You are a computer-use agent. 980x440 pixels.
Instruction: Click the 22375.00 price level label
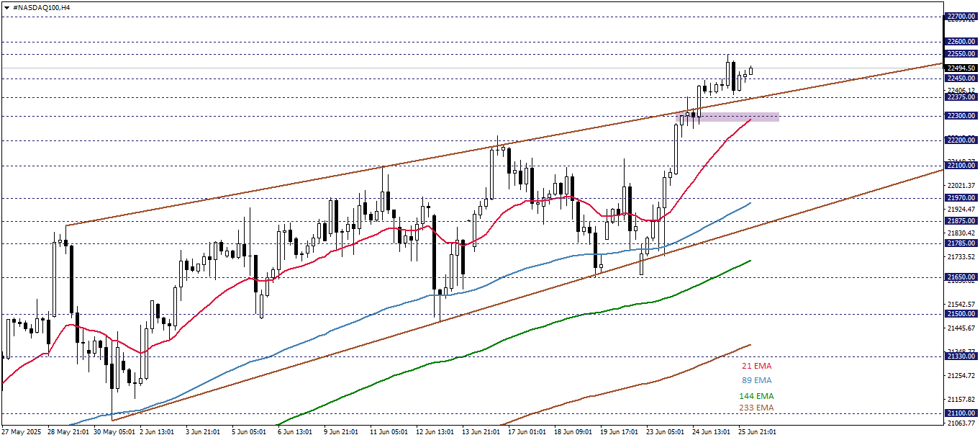(961, 97)
